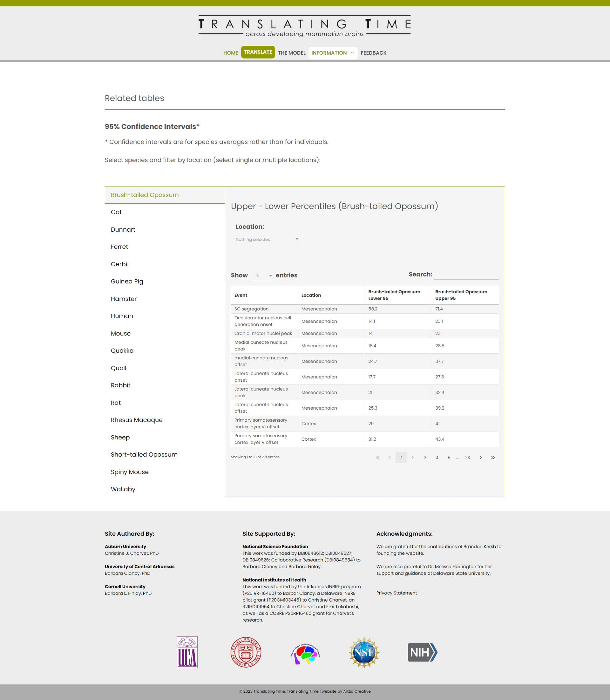Jump to last page of table
The image size is (610, 700).
(x=492, y=457)
